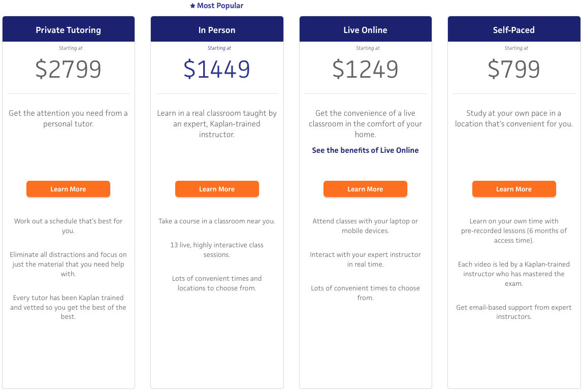Click Learn More under In Person
Viewport: 582px width, 392px height.
coord(217,189)
